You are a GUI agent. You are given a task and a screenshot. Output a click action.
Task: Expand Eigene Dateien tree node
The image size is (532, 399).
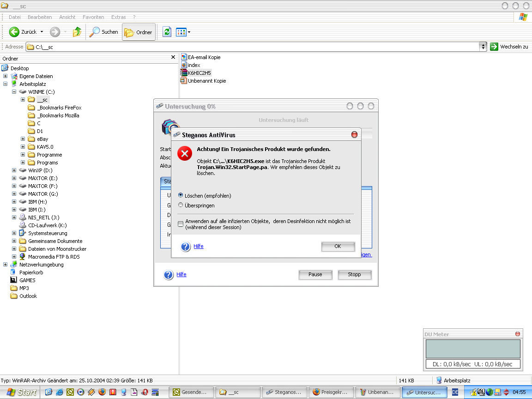(x=6, y=76)
